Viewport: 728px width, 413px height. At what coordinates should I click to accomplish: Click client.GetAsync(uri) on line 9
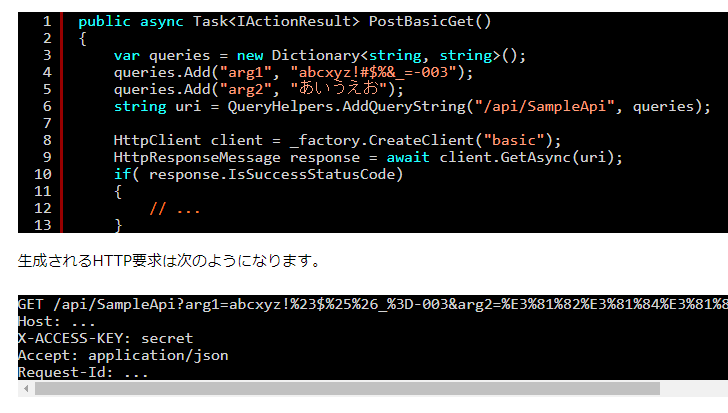527,158
